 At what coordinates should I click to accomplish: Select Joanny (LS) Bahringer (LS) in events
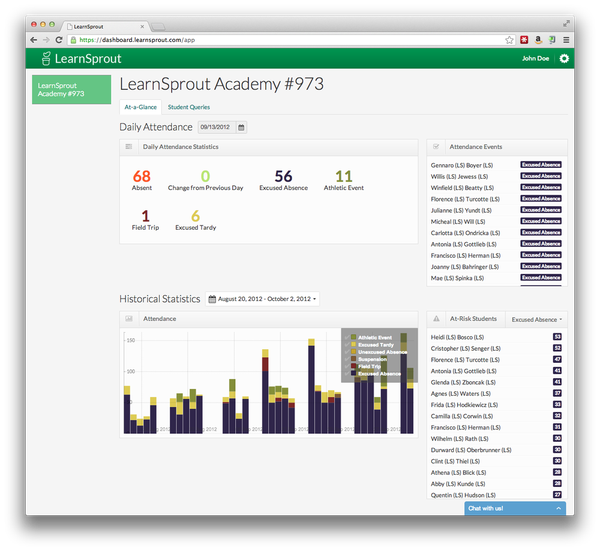(465, 267)
